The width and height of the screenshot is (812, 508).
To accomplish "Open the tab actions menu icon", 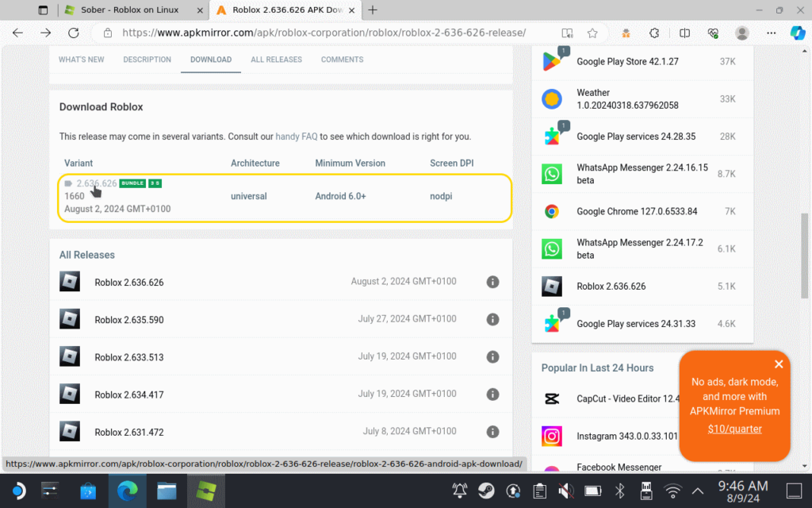I will coord(43,10).
